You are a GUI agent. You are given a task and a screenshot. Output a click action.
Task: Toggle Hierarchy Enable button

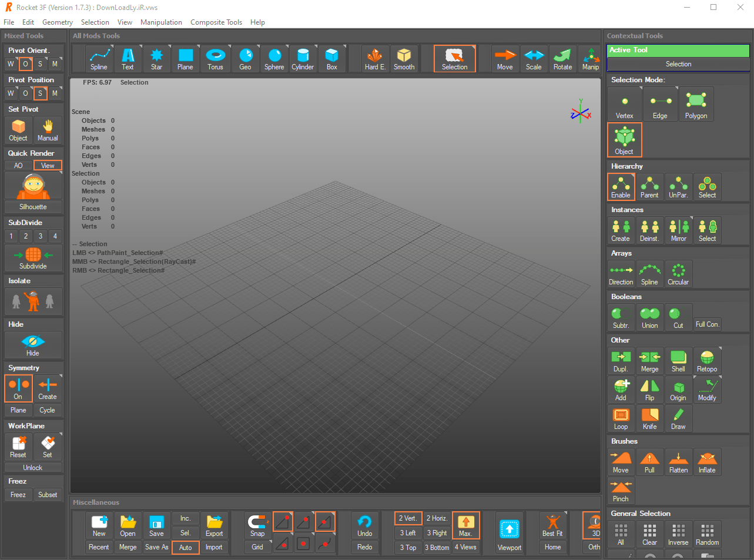621,187
